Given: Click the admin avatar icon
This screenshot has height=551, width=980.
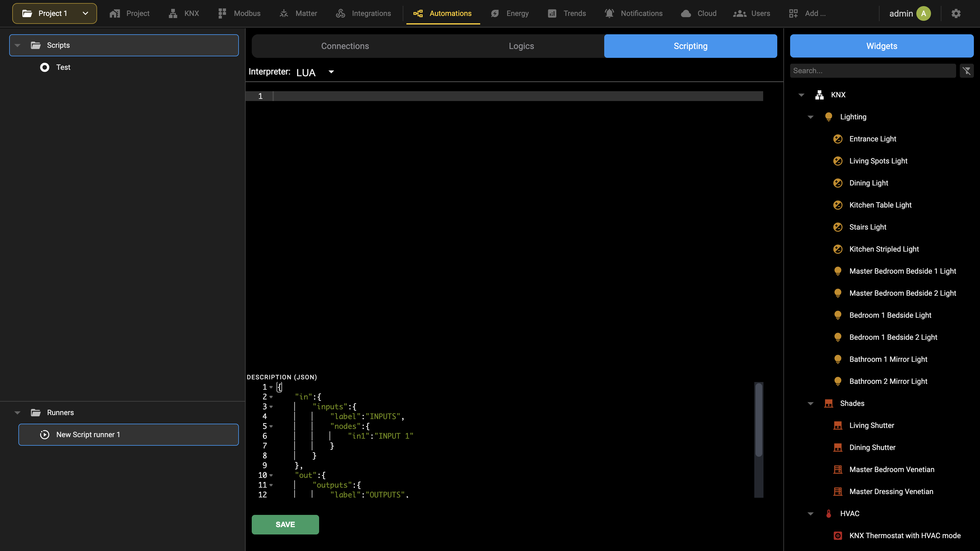Looking at the screenshot, I should pyautogui.click(x=923, y=13).
